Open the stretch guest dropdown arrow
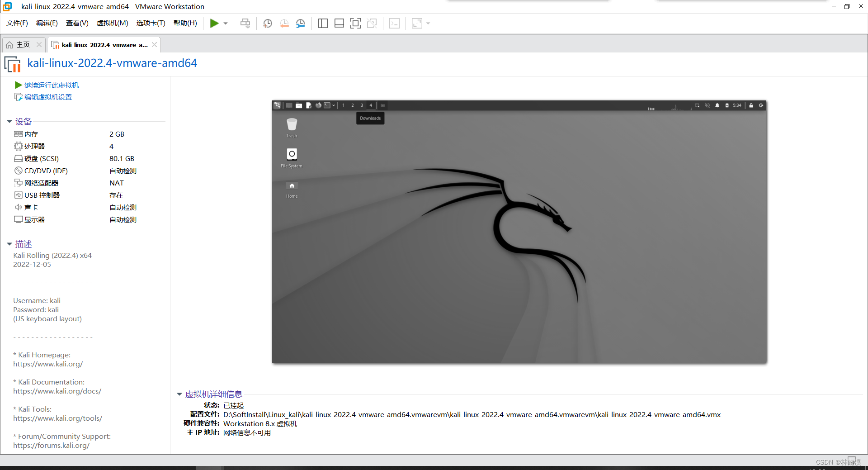The image size is (868, 470). click(428, 24)
